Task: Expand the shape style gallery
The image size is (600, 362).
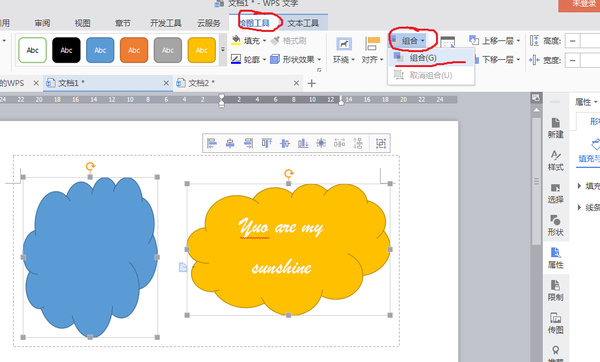Action: (x=223, y=49)
